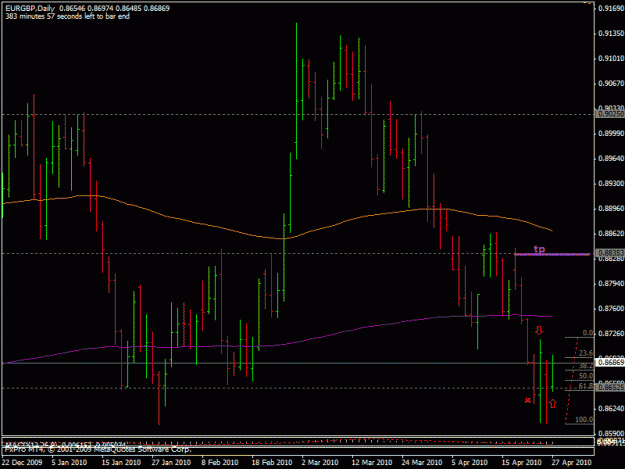Click the 0.91010 price scale value
This screenshot has height=469, width=625.
(611, 59)
